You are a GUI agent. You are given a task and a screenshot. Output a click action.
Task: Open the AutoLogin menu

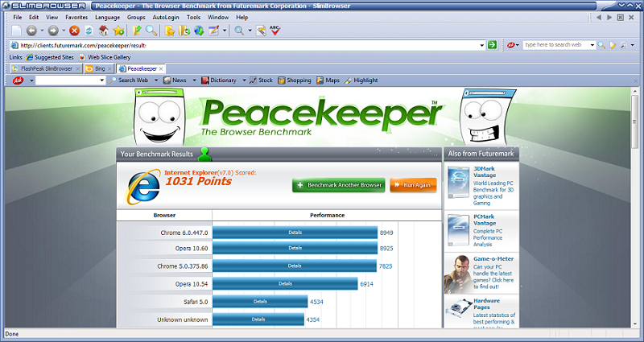(x=166, y=17)
